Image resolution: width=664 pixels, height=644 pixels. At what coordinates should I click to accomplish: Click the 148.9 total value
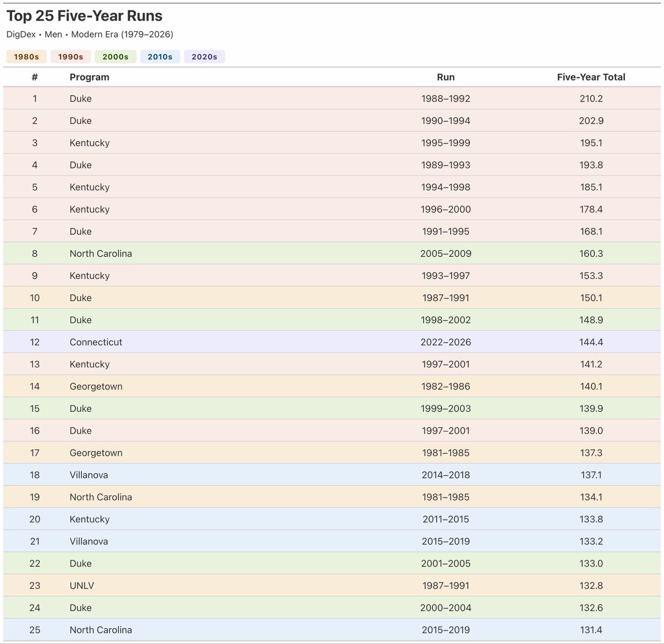click(591, 320)
